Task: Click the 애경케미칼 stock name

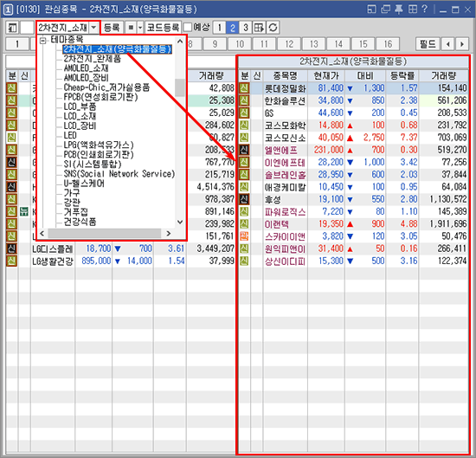Action: (x=285, y=187)
